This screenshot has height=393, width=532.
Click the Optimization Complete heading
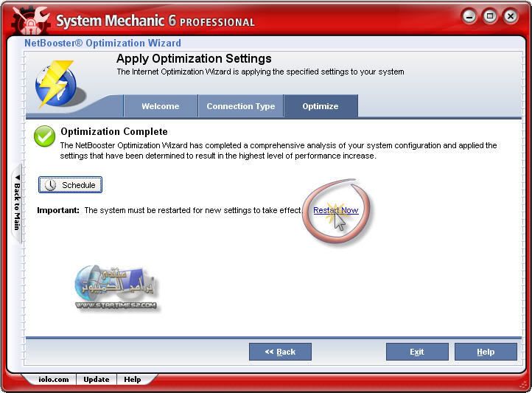coord(114,131)
